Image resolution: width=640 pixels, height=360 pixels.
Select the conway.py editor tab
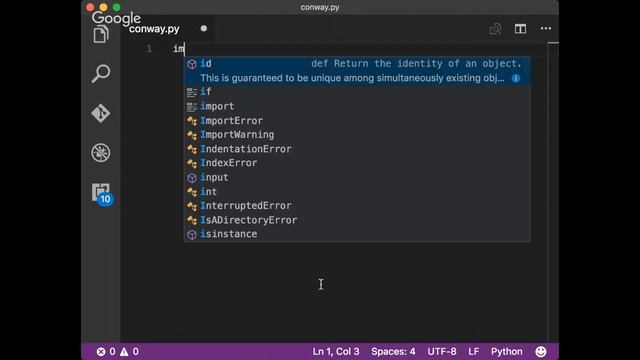coord(167,29)
